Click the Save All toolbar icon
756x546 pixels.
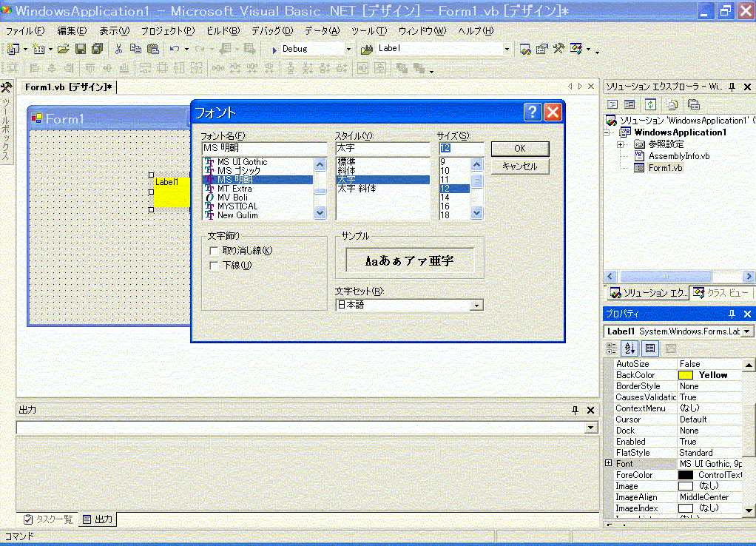pyautogui.click(x=98, y=49)
